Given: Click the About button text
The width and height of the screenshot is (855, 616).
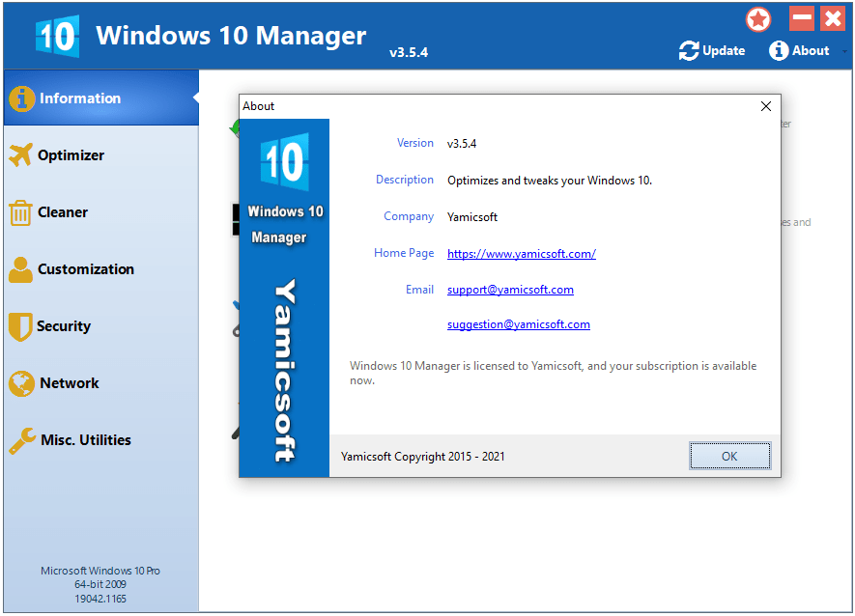Looking at the screenshot, I should 811,51.
